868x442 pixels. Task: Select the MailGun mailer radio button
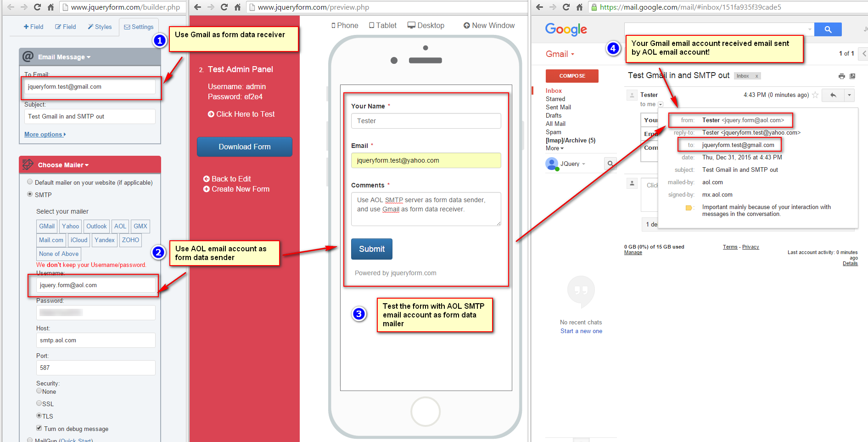30,440
